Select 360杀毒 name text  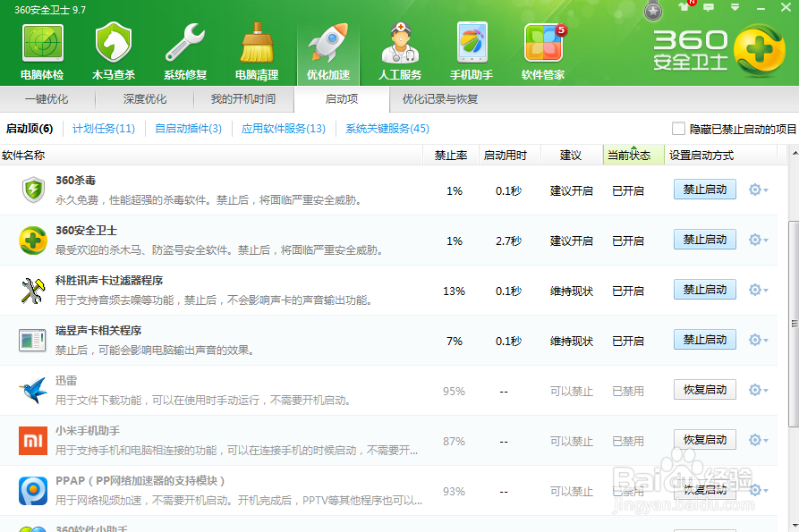[75, 181]
